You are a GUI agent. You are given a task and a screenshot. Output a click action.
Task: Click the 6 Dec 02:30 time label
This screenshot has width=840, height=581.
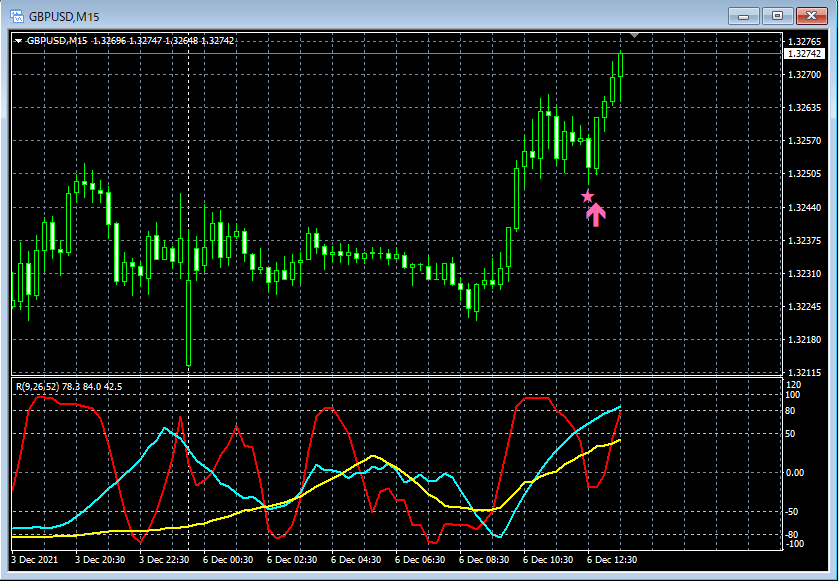[292, 560]
